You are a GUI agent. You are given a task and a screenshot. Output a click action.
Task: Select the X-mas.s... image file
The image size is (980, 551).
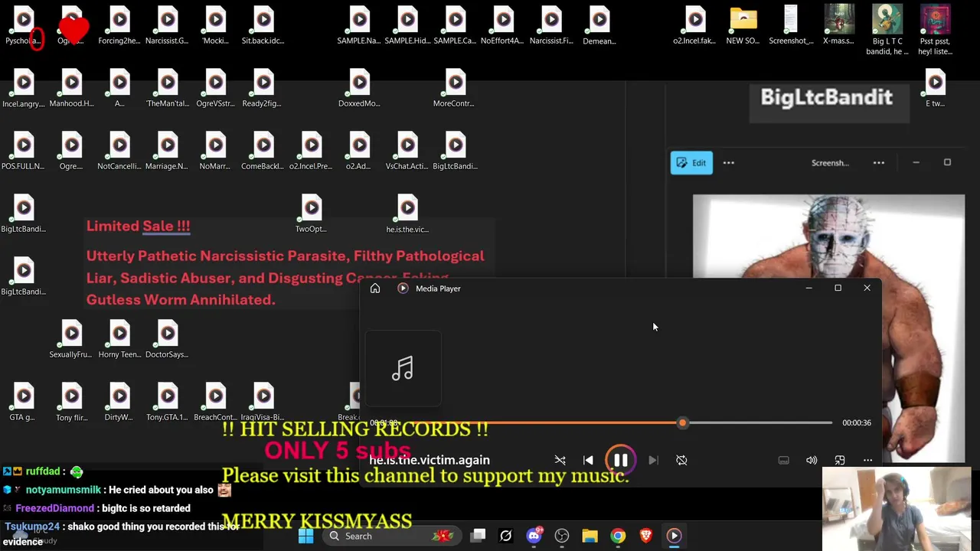coord(838,26)
